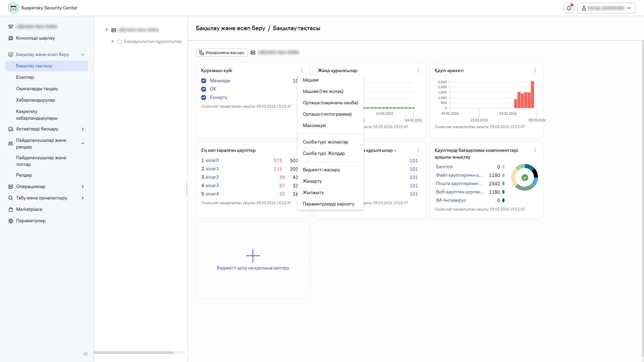
Task: Open the user account dropdown
Action: [x=606, y=8]
